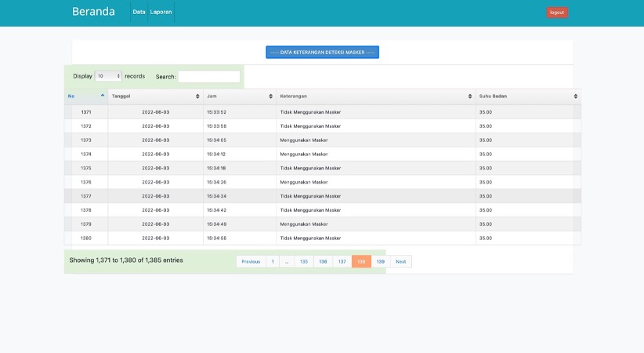Open pagination page 135
This screenshot has height=353, width=644.
(304, 262)
